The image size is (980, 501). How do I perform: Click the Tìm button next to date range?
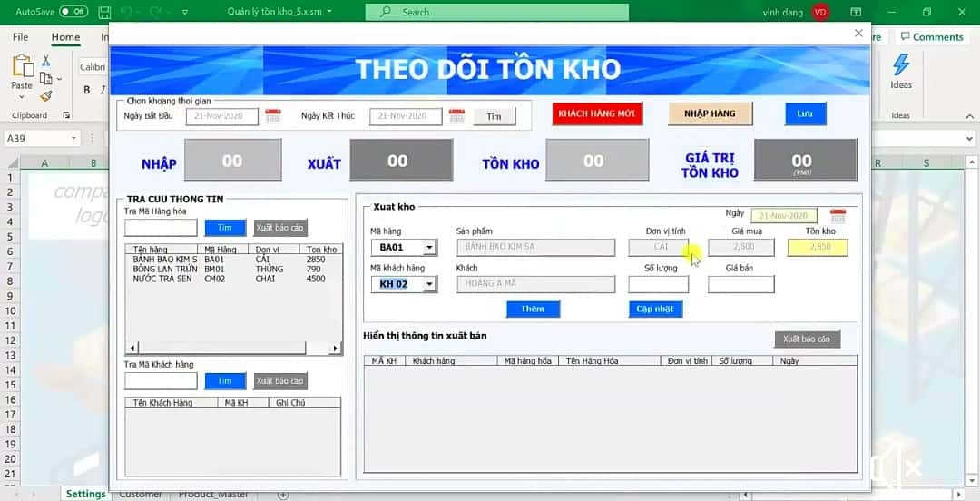point(495,116)
